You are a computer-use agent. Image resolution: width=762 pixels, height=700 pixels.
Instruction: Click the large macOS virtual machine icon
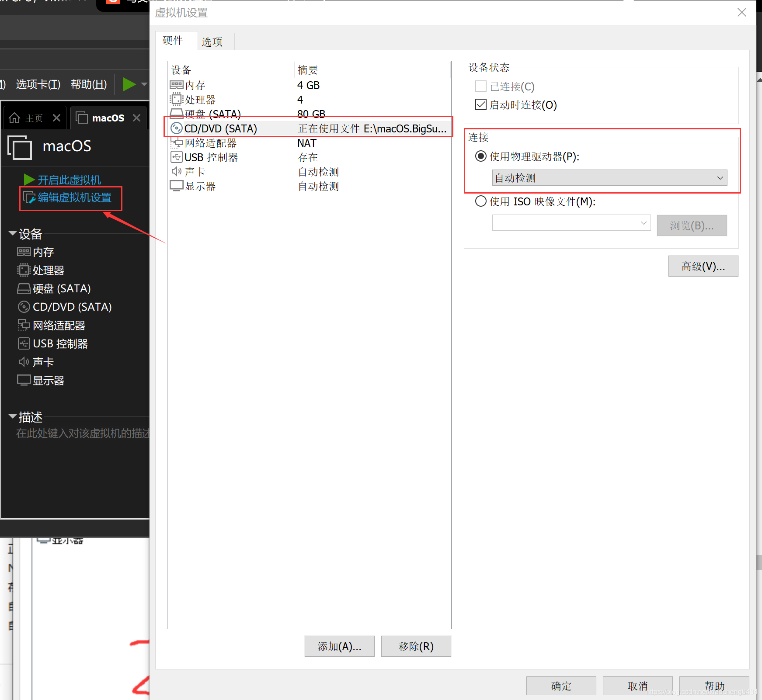[20, 147]
